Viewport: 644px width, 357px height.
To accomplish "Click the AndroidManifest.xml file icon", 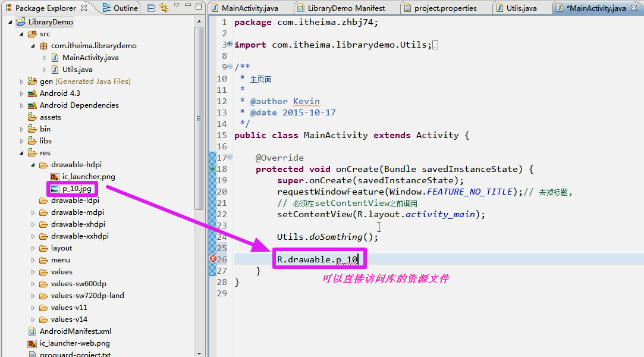I will pos(32,331).
